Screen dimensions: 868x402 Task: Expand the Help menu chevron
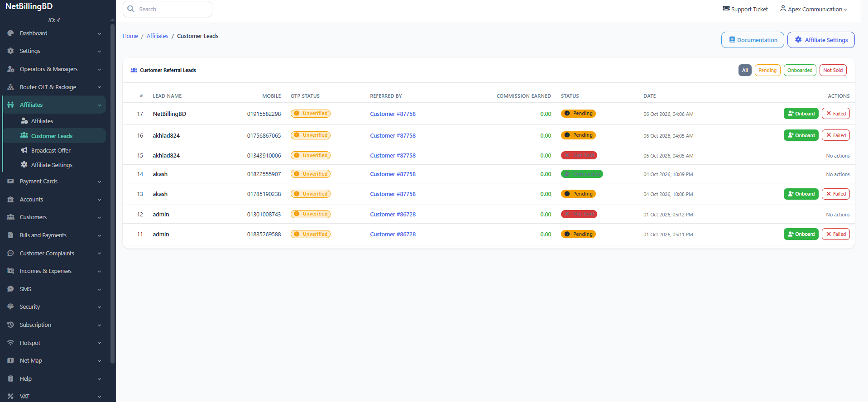click(99, 379)
